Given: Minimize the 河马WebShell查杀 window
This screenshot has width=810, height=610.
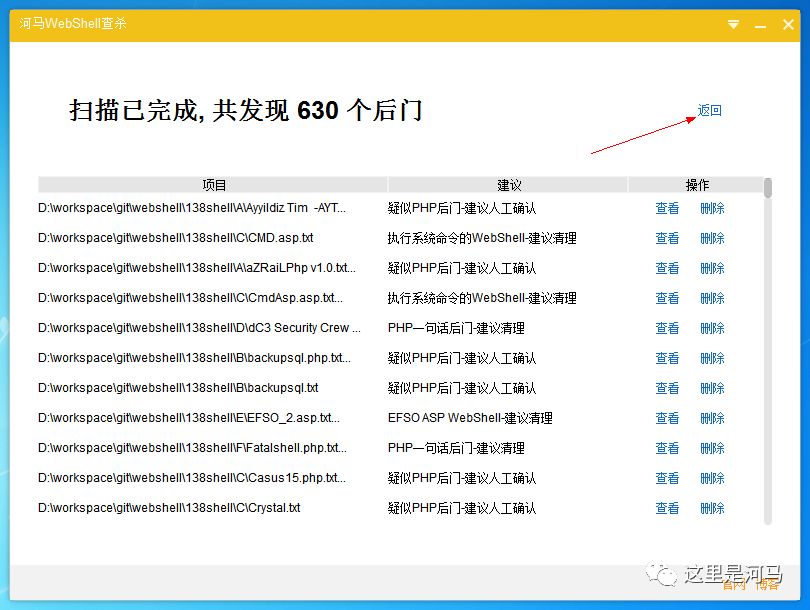Looking at the screenshot, I should [760, 26].
